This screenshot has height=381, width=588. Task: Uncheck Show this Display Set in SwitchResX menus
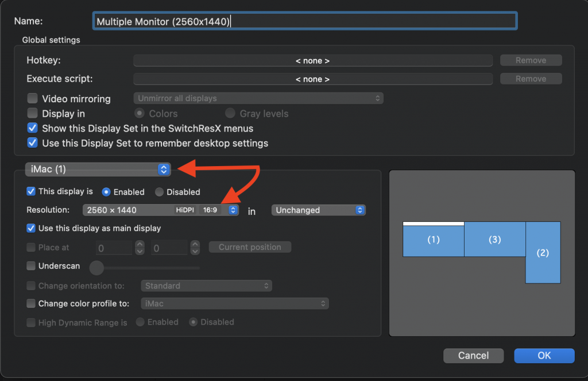[33, 128]
